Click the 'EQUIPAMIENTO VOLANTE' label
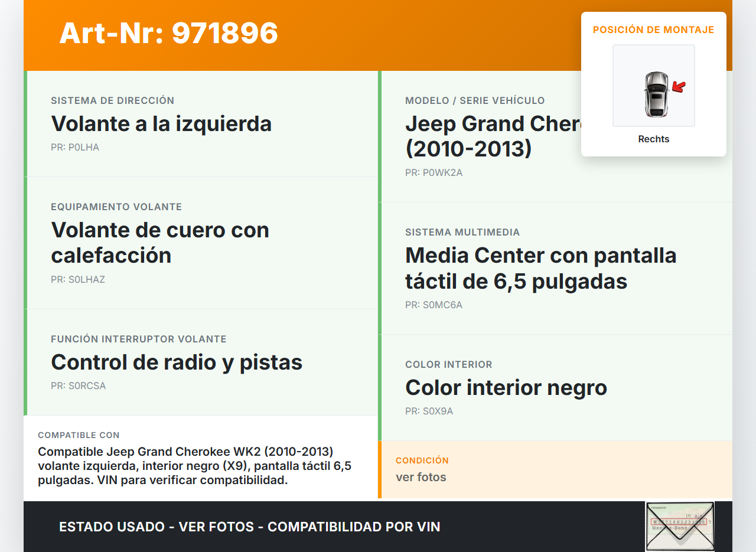The width and height of the screenshot is (756, 552). tap(116, 207)
